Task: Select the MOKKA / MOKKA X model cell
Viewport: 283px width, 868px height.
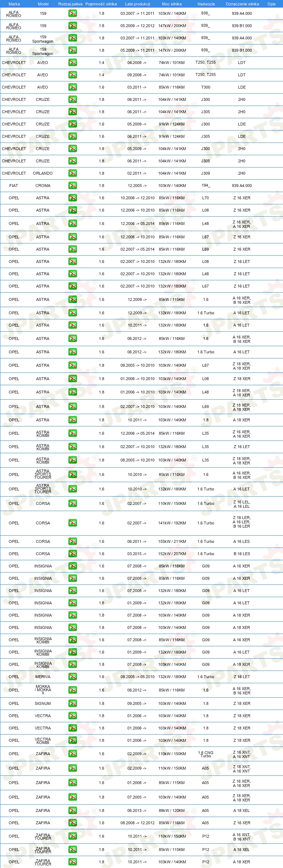Action: [x=43, y=690]
